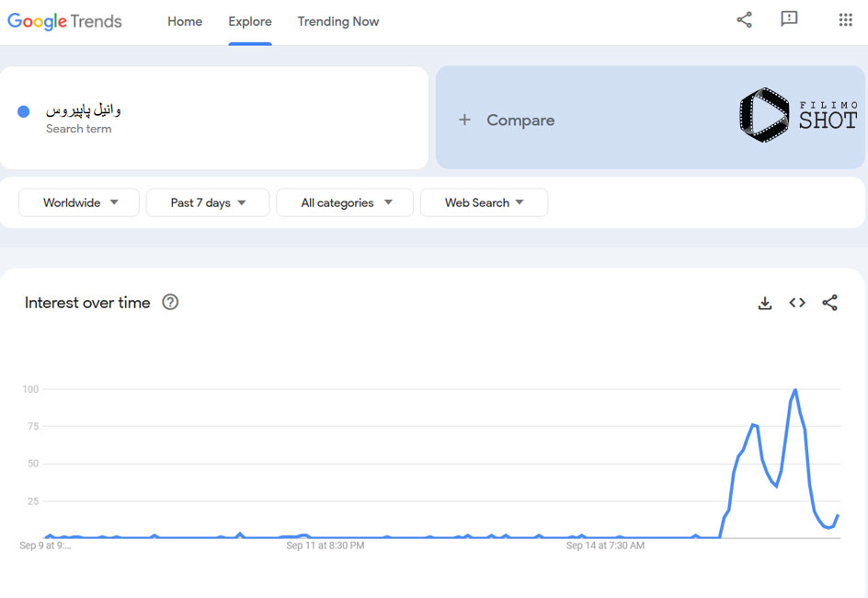Expand the All categories dropdown
868x598 pixels.
coord(345,202)
